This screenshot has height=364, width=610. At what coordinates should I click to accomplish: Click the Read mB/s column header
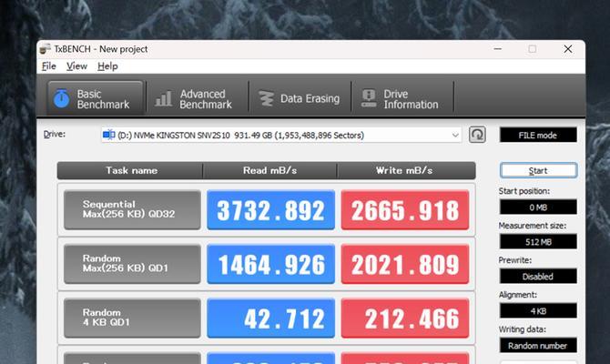pos(270,171)
